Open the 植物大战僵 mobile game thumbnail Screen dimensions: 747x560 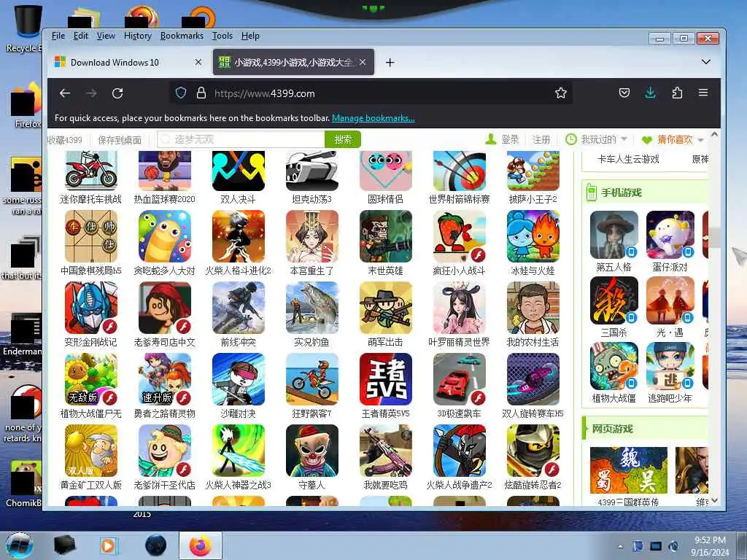pos(614,366)
